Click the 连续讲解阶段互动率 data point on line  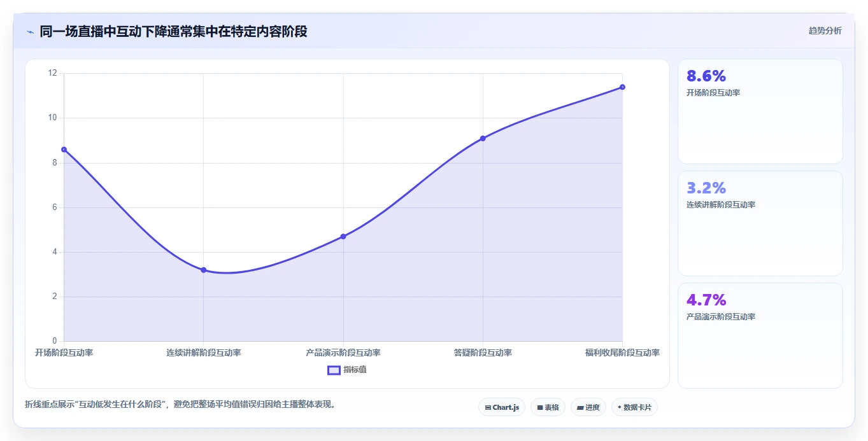204,270
